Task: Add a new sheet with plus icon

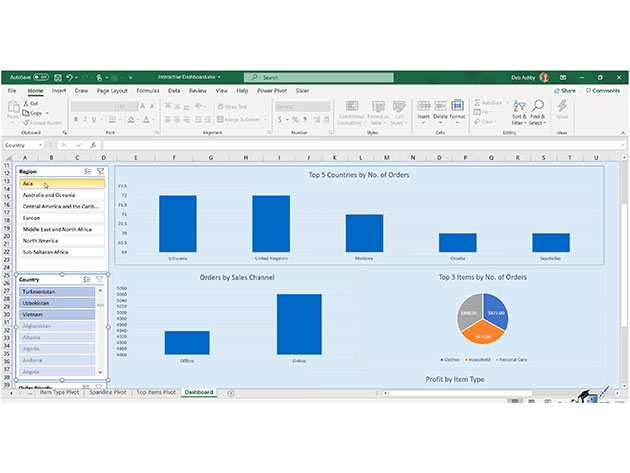Action: tap(231, 393)
